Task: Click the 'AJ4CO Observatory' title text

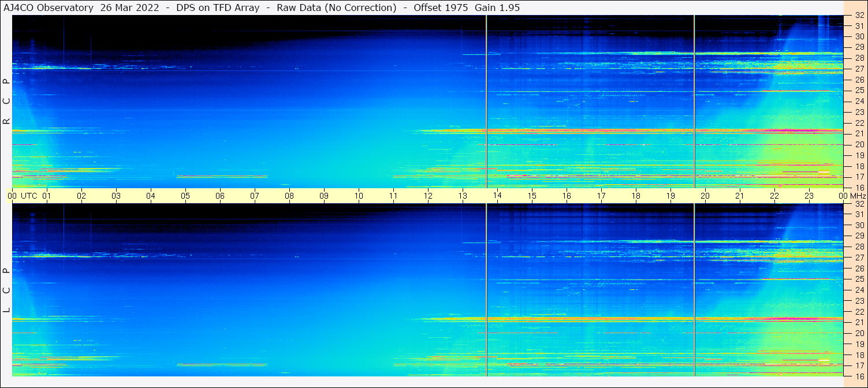Action: click(x=48, y=8)
